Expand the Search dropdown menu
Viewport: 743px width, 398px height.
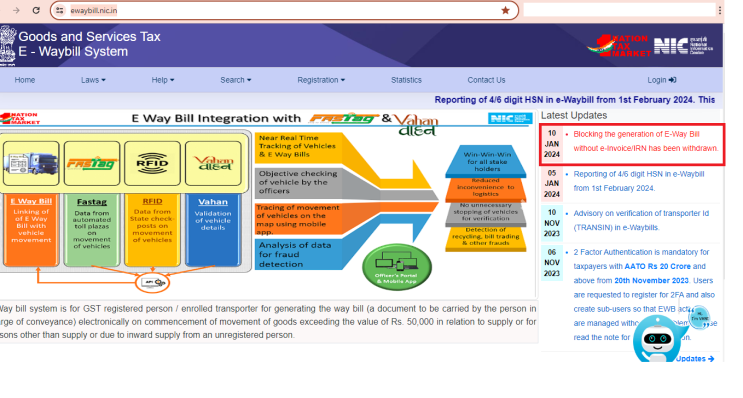click(x=236, y=80)
